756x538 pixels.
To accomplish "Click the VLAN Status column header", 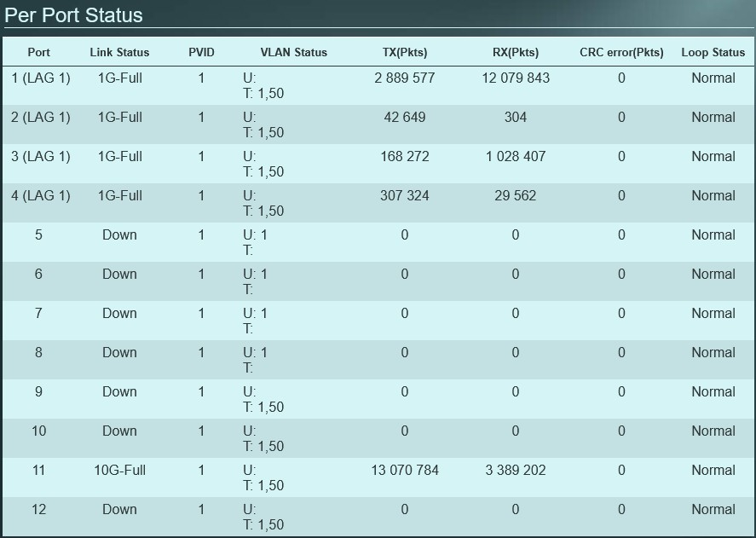I will coord(293,52).
